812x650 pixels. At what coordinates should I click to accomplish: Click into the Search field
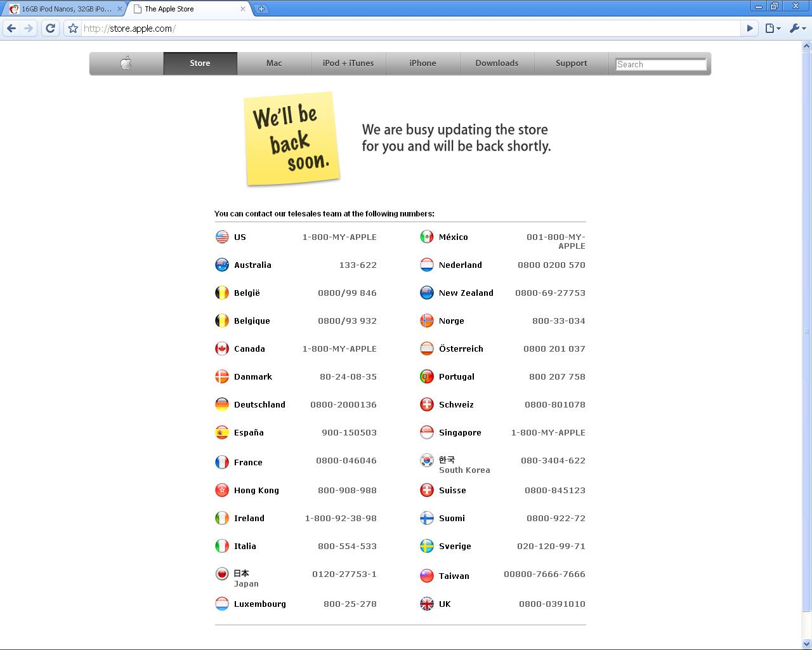660,64
